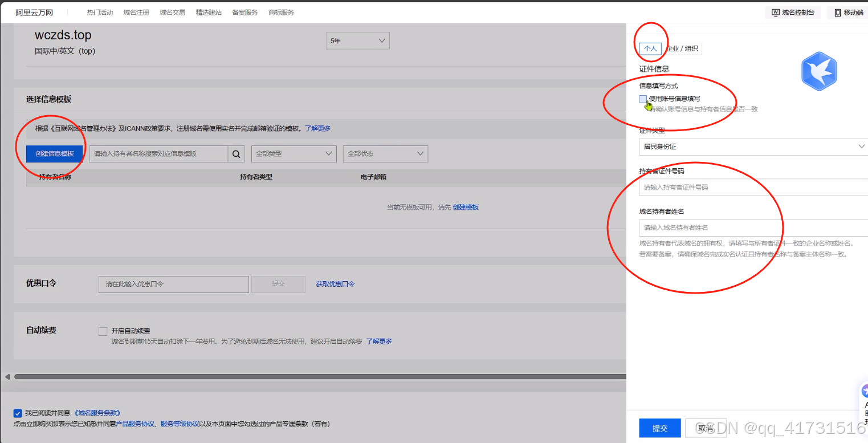This screenshot has width=868, height=443.
Task: Enable the 开启自动续费 checkbox
Action: [x=103, y=331]
